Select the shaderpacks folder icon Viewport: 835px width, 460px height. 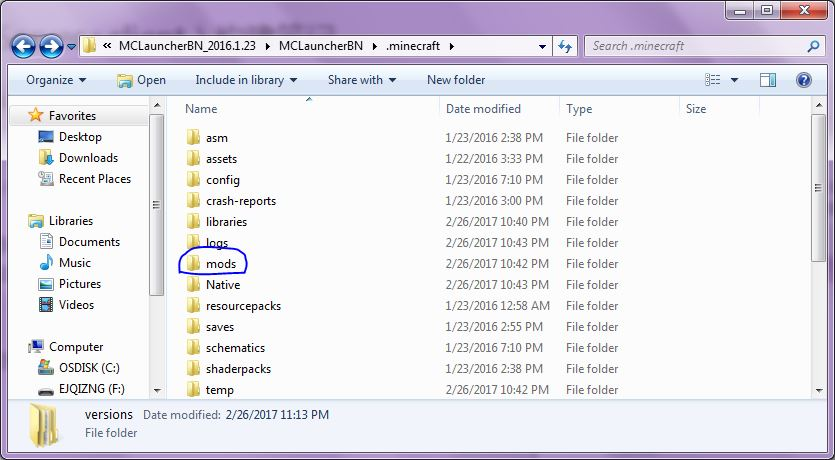193,368
